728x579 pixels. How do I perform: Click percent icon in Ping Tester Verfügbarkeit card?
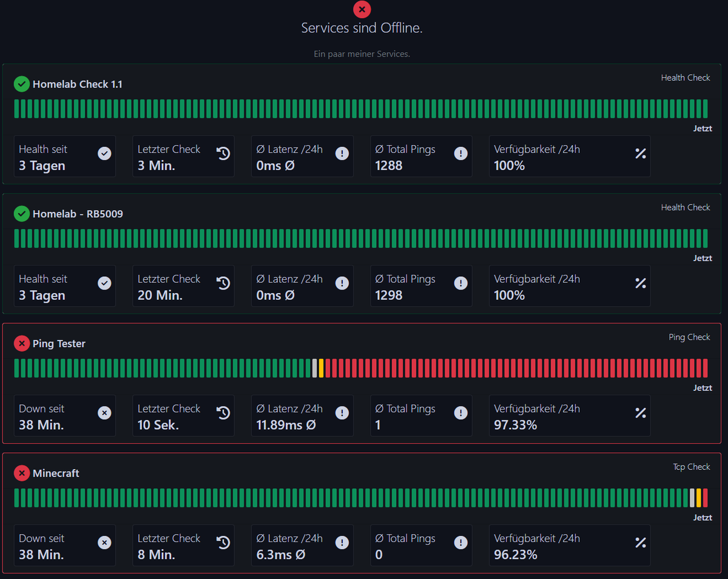[x=640, y=413]
